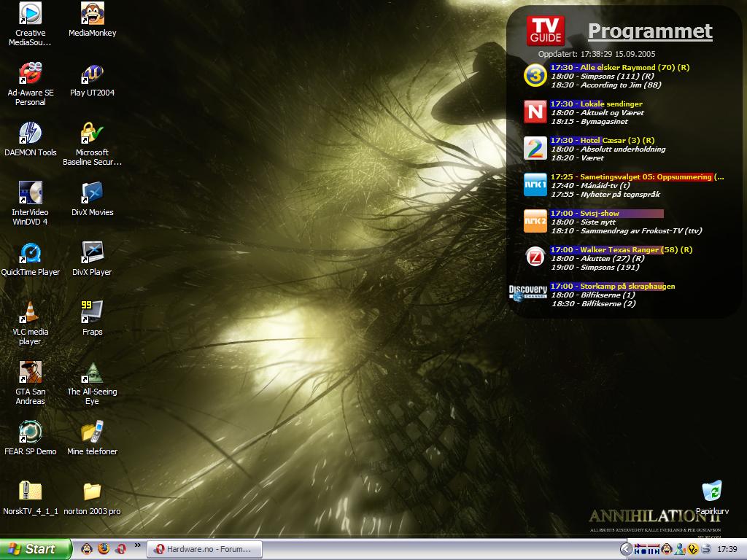Launch MediaMonkey from Quick Launch
This screenshot has width=747, height=560.
[86, 549]
